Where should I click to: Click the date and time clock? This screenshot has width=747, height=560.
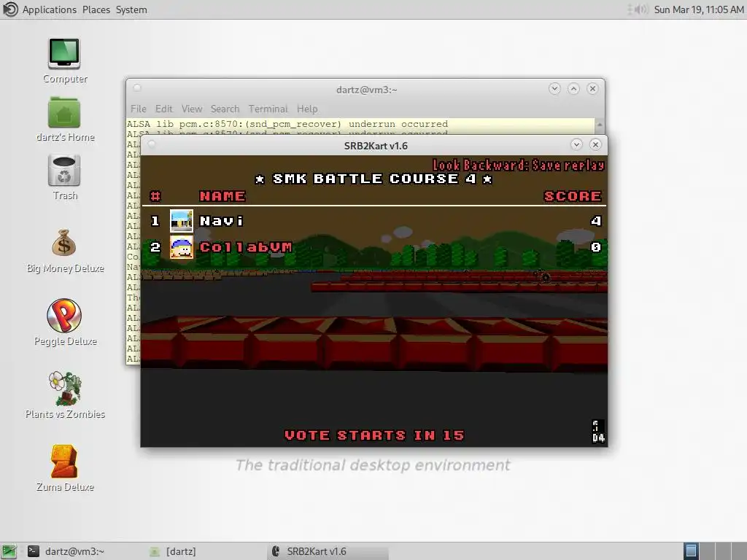[698, 9]
